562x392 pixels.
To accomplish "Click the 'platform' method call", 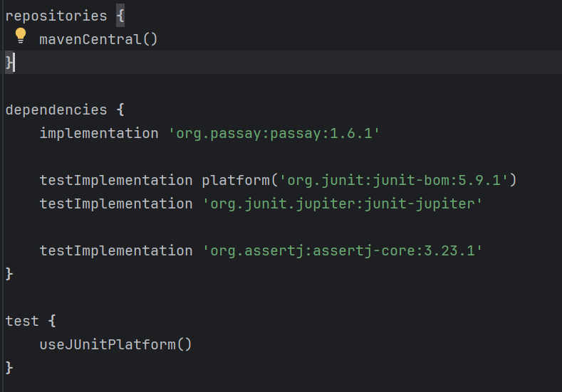I will click(x=236, y=180).
